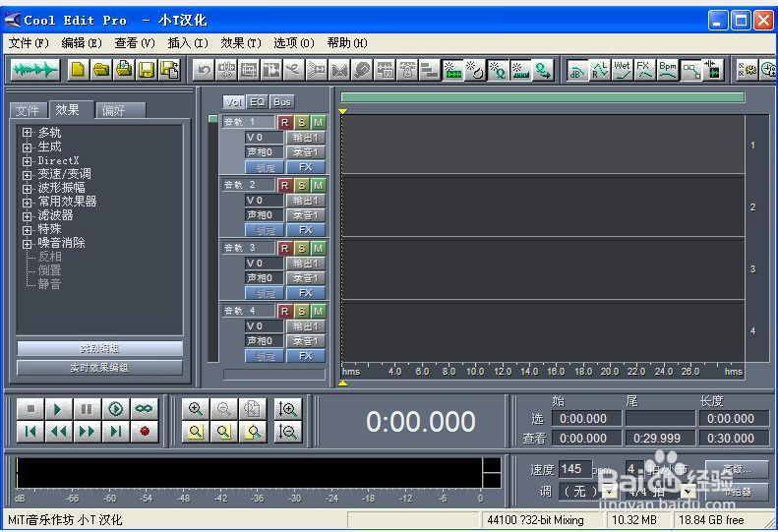Viewport: 778px width, 532px height.
Task: Fast forward the playback cursor
Action: tap(87, 432)
